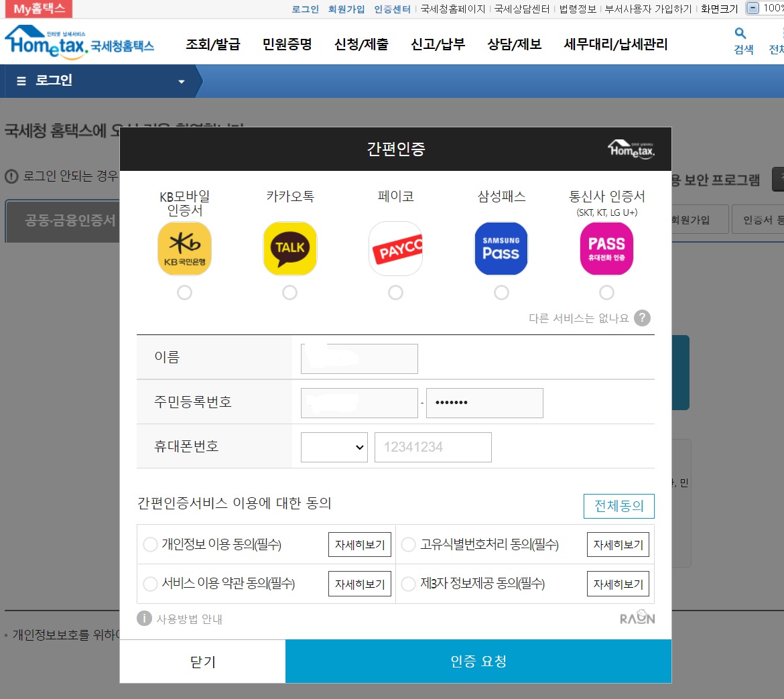Expand the 로그인 breadcrumb dropdown arrow
The height and width of the screenshot is (699, 784).
tap(182, 82)
